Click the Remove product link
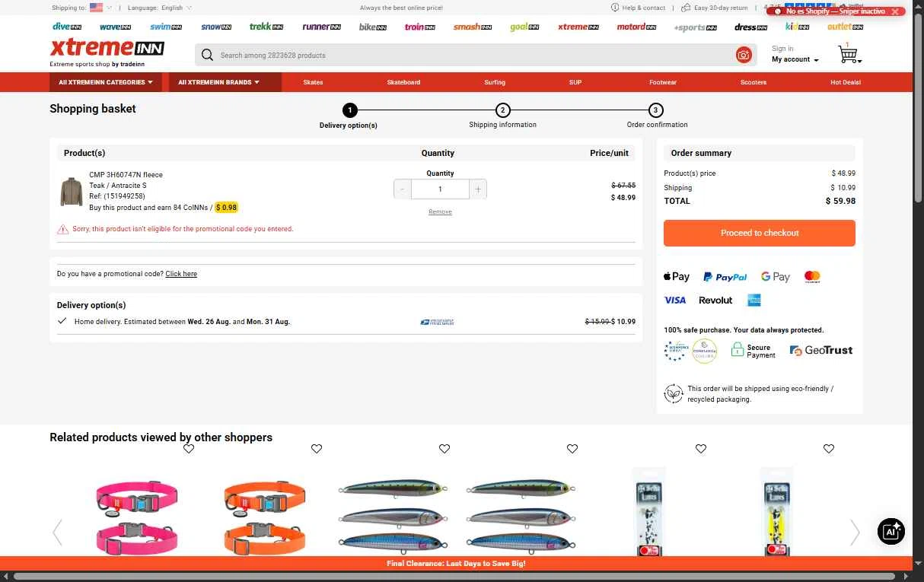The image size is (924, 582). 440,211
